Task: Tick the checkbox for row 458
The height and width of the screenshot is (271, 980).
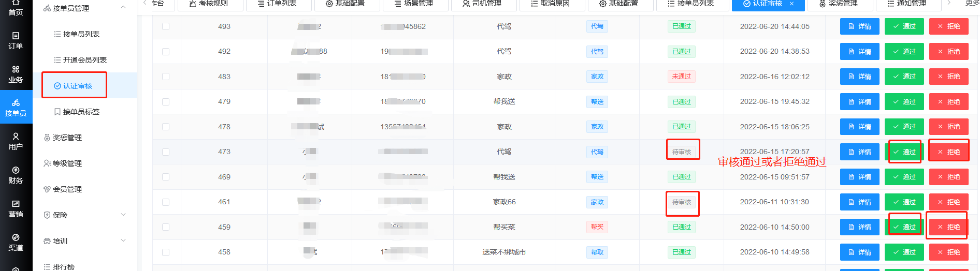Action: (166, 252)
